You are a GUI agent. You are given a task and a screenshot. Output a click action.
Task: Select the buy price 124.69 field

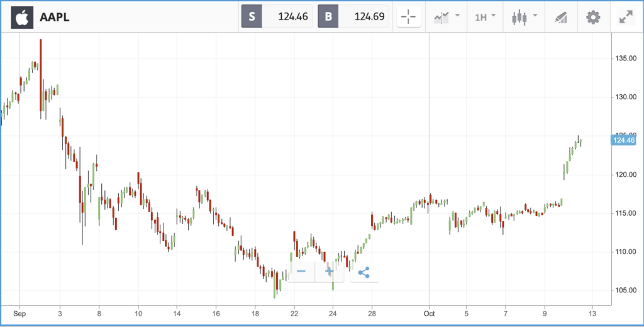(x=364, y=16)
